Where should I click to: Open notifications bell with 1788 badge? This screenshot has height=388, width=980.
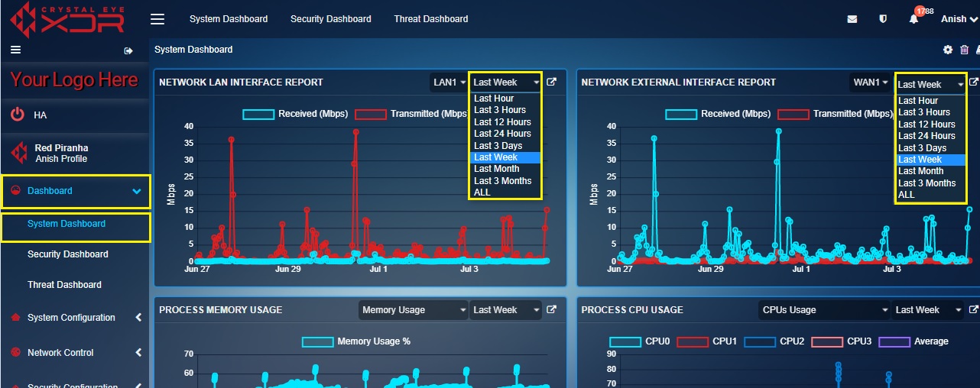(x=913, y=19)
